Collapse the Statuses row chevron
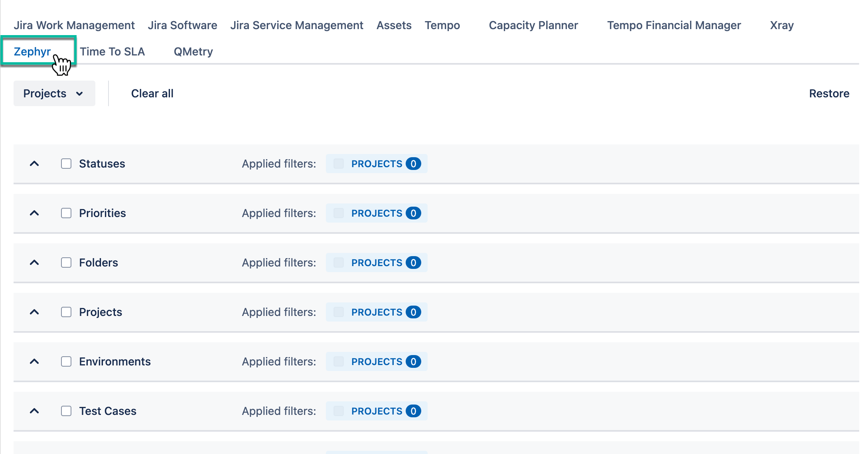This screenshot has width=868, height=454. (x=34, y=164)
